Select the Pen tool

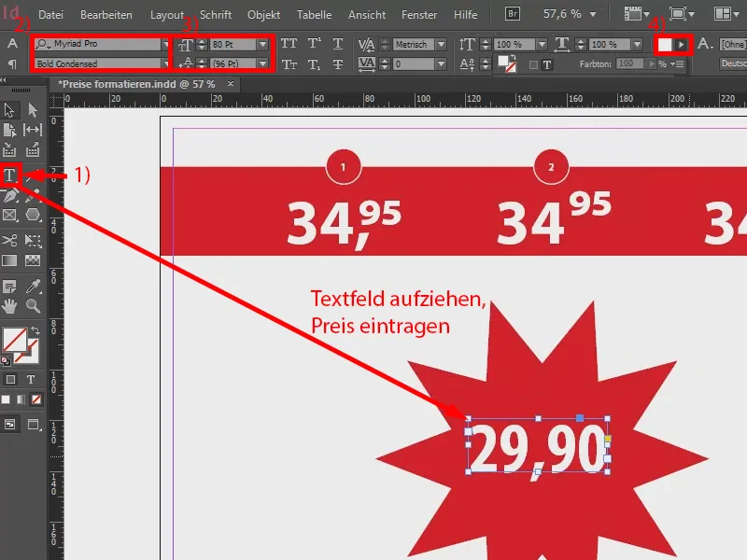pyautogui.click(x=10, y=195)
